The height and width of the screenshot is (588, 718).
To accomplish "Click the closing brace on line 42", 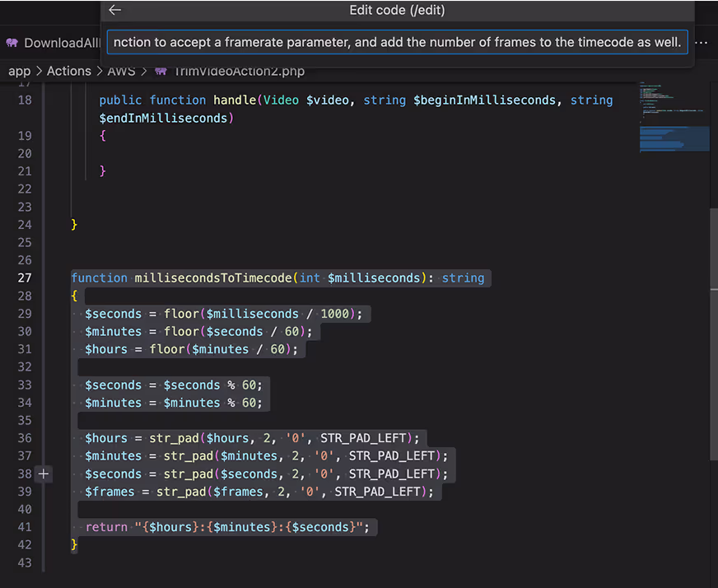I will [x=74, y=544].
